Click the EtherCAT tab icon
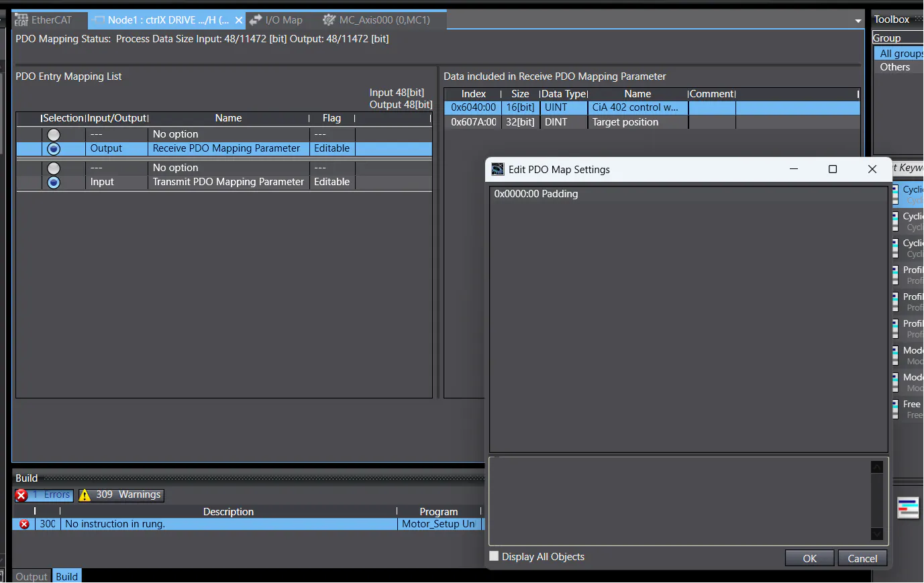This screenshot has height=583, width=924. tap(21, 20)
